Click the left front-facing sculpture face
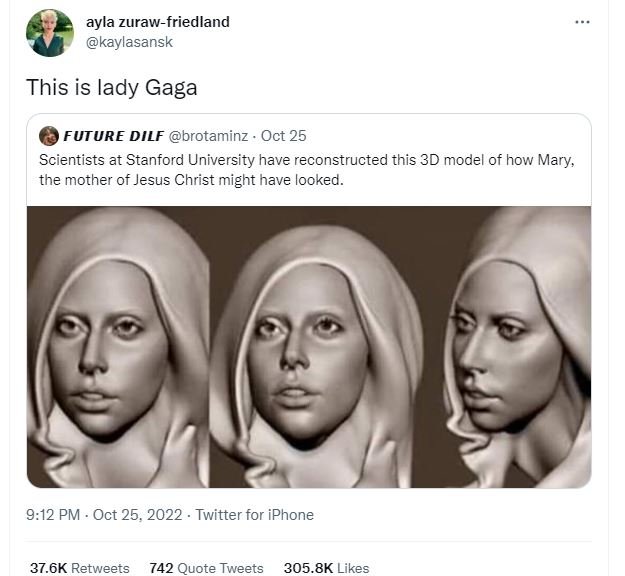Screen dimensions: 625x576 [123, 345]
